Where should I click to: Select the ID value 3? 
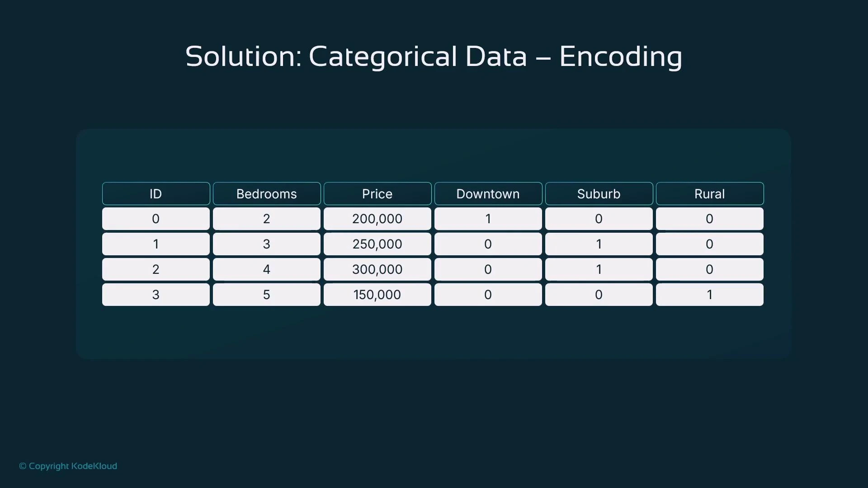pos(156,295)
